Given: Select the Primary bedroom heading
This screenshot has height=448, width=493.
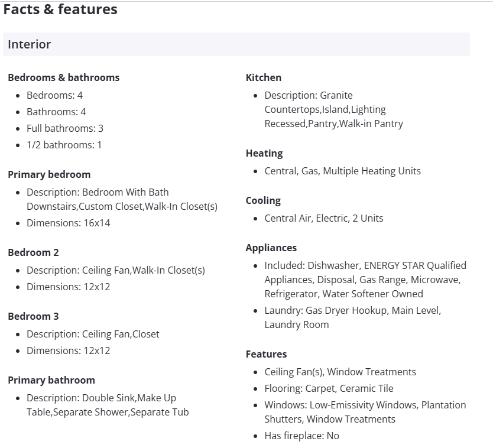Looking at the screenshot, I should (49, 174).
